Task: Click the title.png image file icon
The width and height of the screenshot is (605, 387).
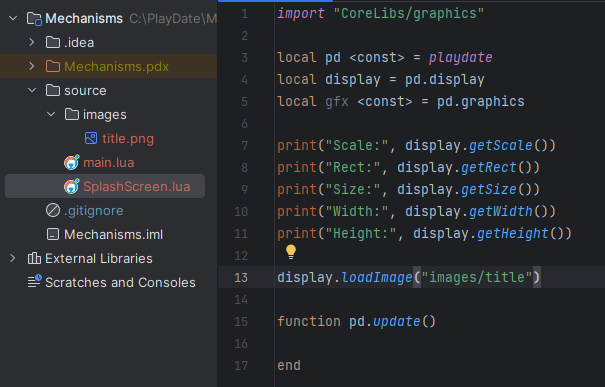Action: (x=91, y=138)
